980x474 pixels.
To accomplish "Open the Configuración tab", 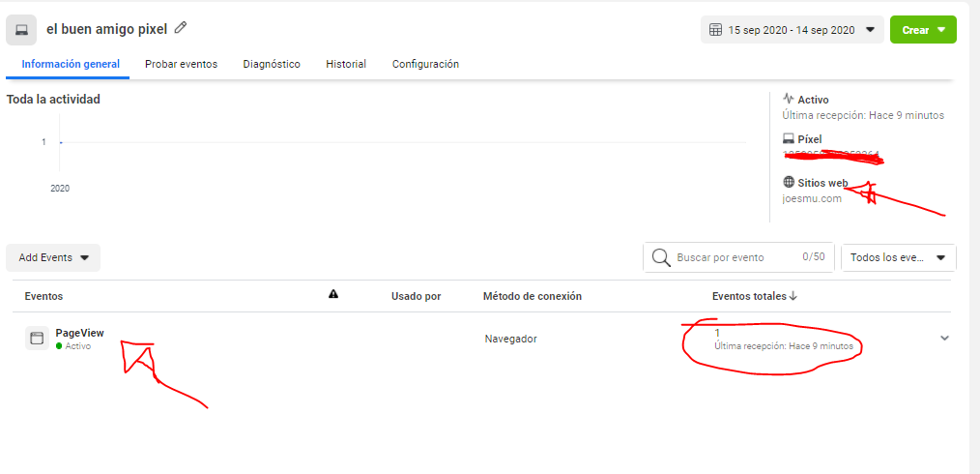I will (425, 64).
